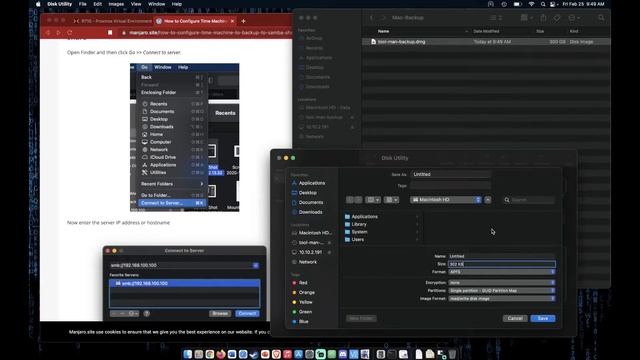
Task: Click the disk image Name field
Action: click(502, 256)
